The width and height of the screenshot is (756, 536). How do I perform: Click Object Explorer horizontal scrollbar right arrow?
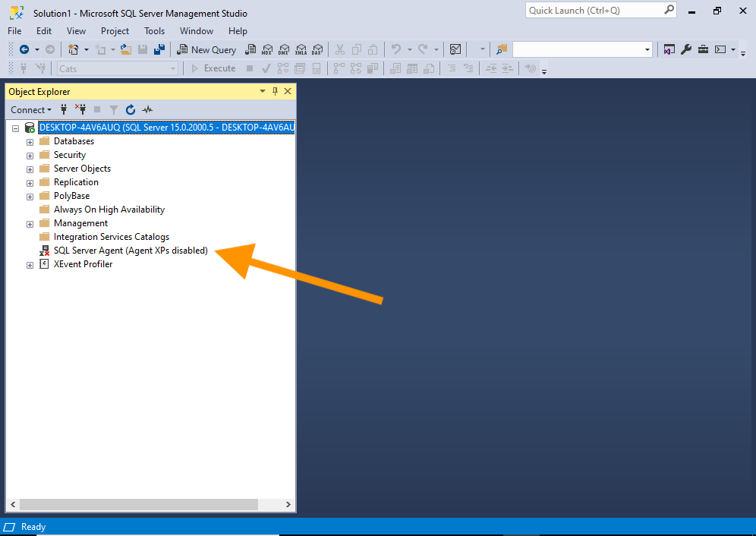point(288,504)
